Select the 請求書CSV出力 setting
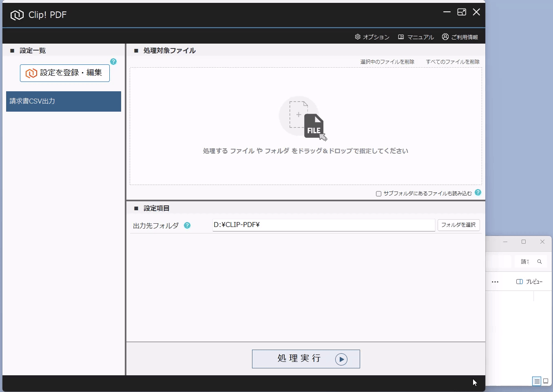 coord(64,101)
